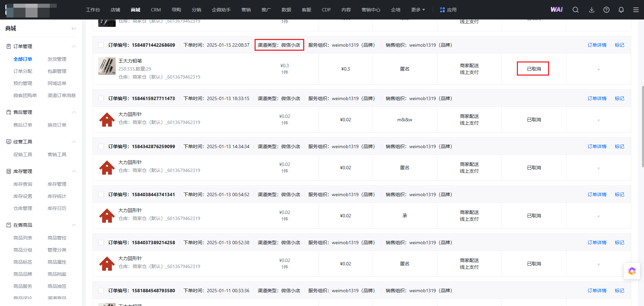Collapse the 库存管理 section chevron

[74, 171]
